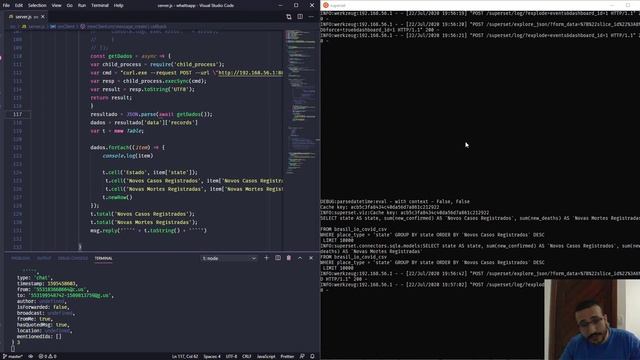
Task: Open the Terminal menu in menu bar
Action: pos(100,5)
